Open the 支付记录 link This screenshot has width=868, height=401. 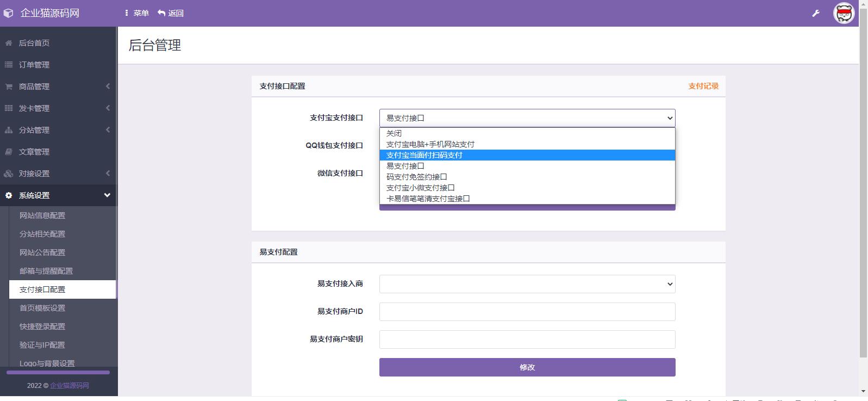click(x=703, y=86)
